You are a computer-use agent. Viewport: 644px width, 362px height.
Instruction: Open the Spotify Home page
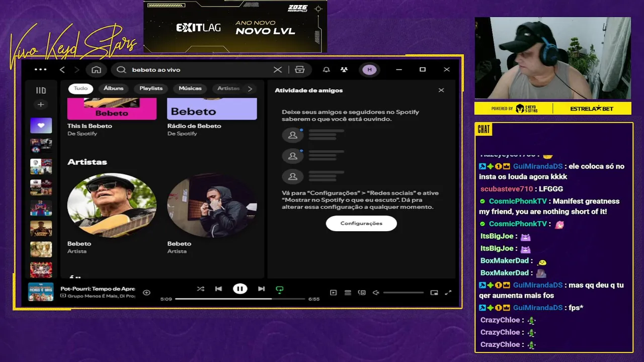click(x=97, y=70)
